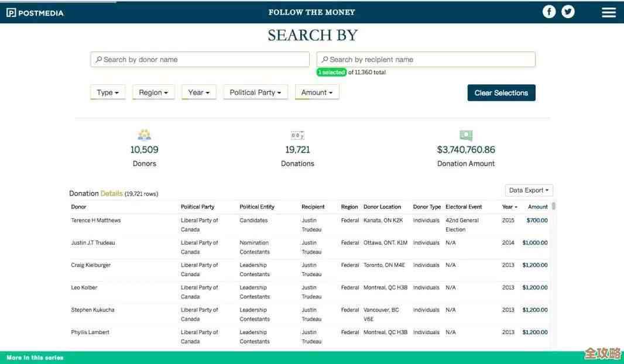Sort table by Amount column header
This screenshot has height=364, width=624.
(537, 207)
